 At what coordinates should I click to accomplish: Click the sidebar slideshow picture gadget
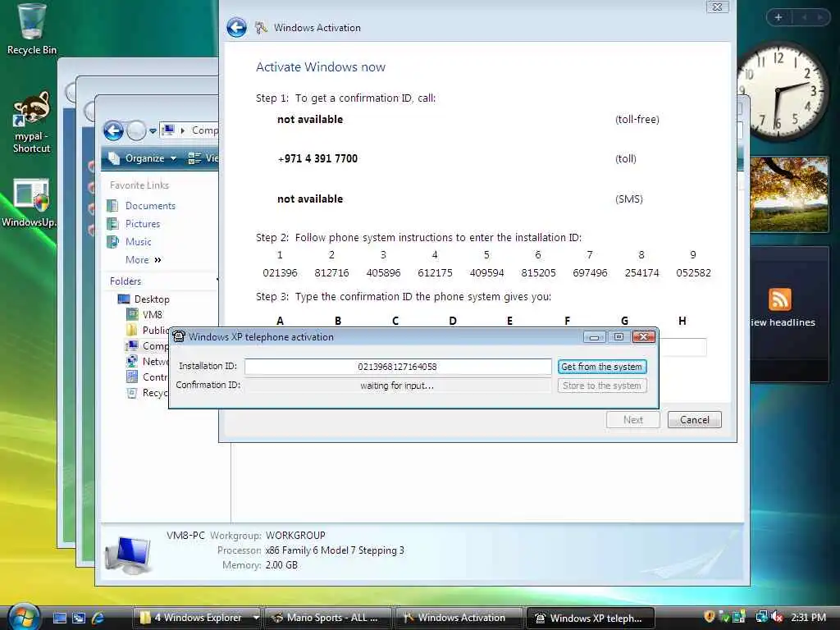789,194
